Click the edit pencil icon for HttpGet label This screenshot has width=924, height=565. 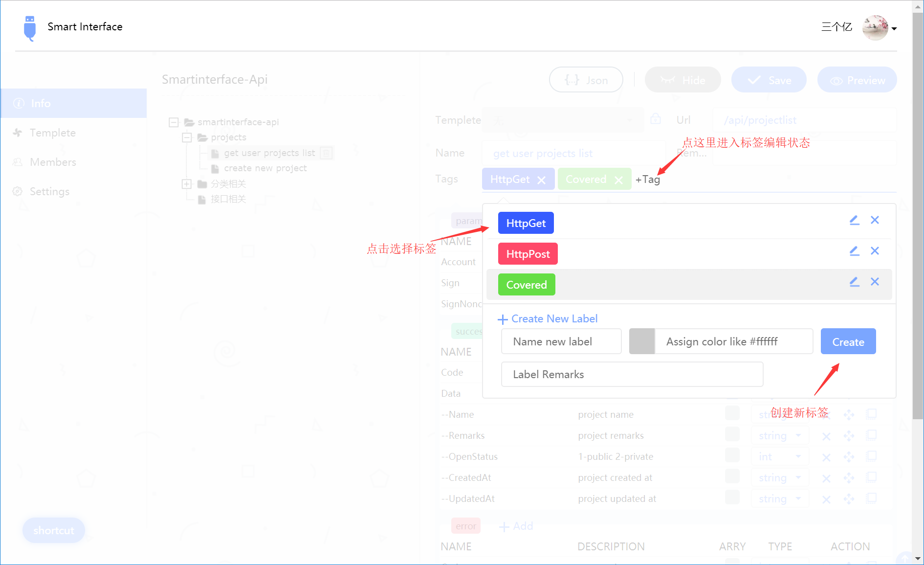[854, 220]
